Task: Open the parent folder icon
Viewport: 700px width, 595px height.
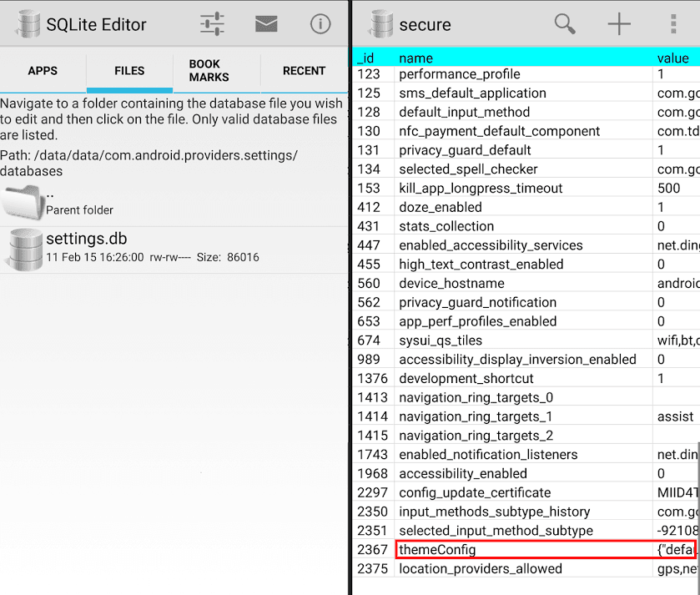Action: point(23,203)
